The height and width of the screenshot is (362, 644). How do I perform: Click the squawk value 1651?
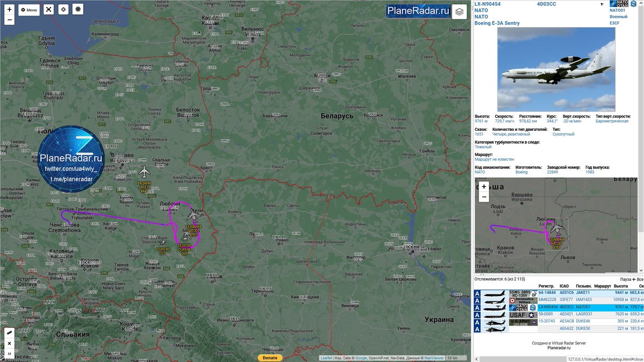[x=479, y=134]
